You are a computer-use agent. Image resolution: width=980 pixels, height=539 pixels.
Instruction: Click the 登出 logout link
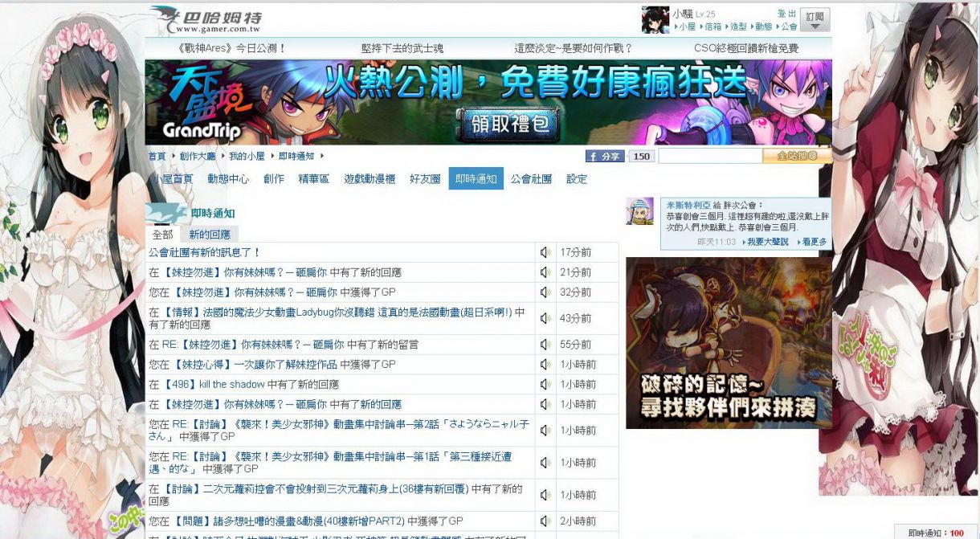coord(787,14)
